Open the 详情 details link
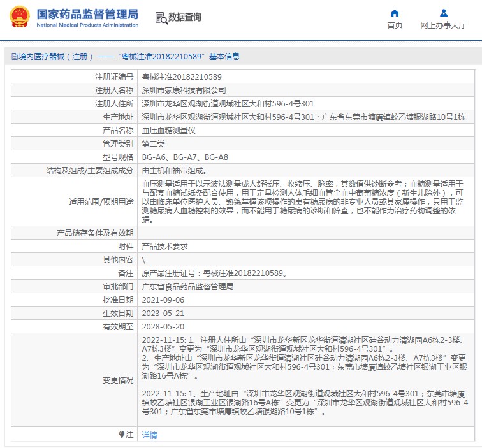482x448 pixels. coord(149,435)
